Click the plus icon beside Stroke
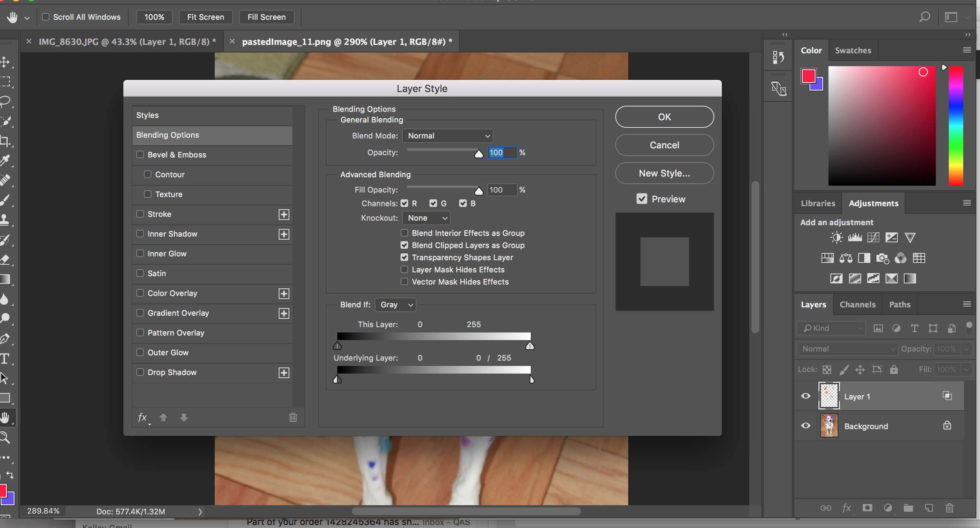This screenshot has height=528, width=980. pyautogui.click(x=284, y=215)
